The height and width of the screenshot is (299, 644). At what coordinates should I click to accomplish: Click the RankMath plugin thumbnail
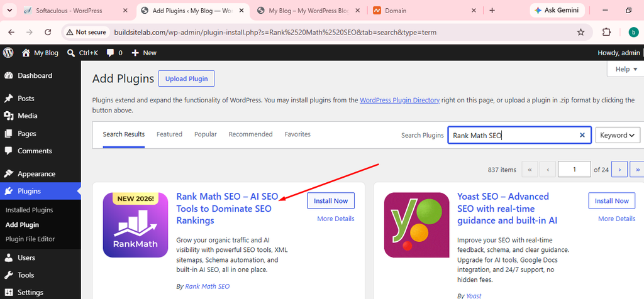(136, 225)
